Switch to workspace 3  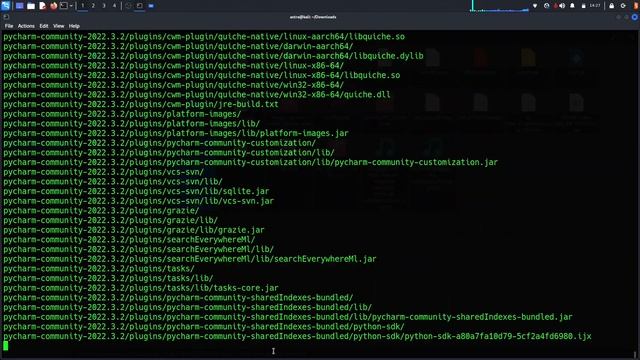[104, 6]
